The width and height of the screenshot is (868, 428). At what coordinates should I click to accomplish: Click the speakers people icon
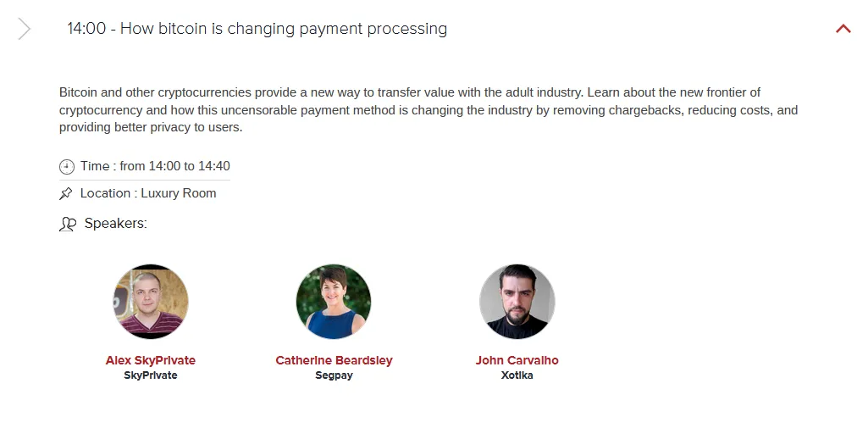(x=68, y=225)
